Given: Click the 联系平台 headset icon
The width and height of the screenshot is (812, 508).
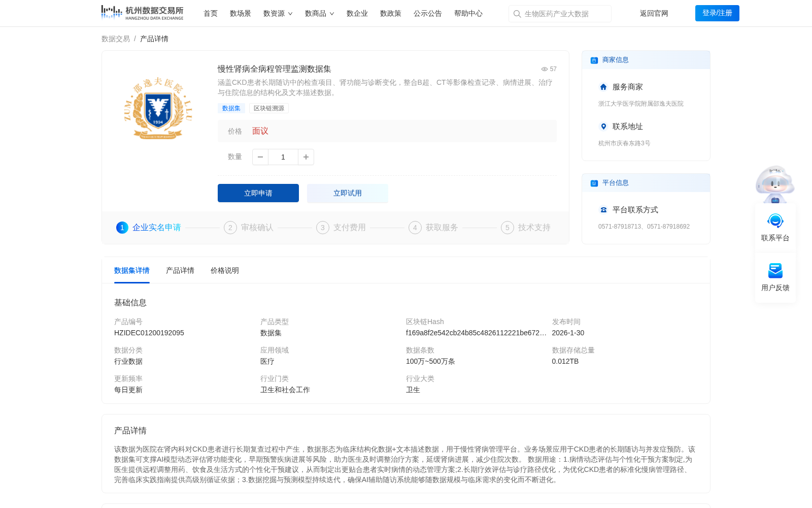Looking at the screenshot, I should pyautogui.click(x=775, y=221).
